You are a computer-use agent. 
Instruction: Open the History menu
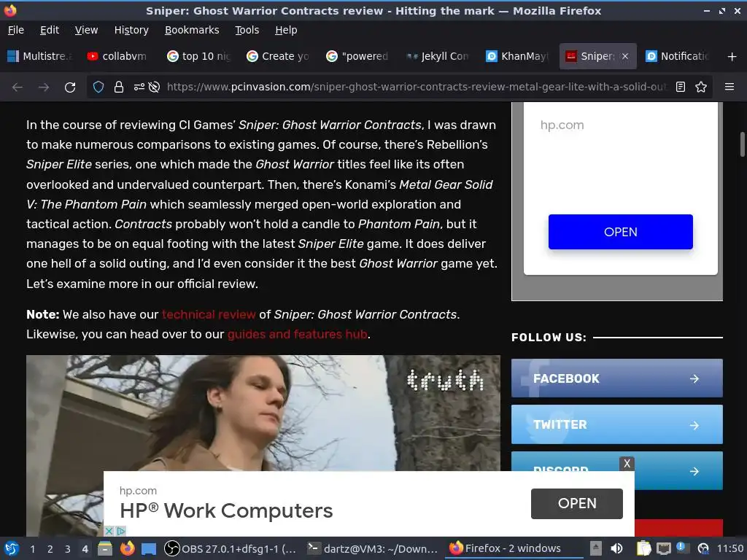click(x=131, y=30)
